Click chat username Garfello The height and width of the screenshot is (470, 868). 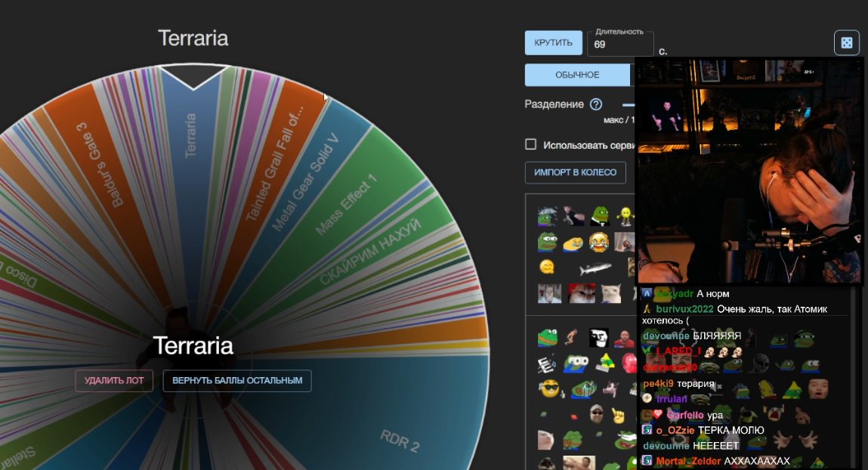[x=684, y=415]
